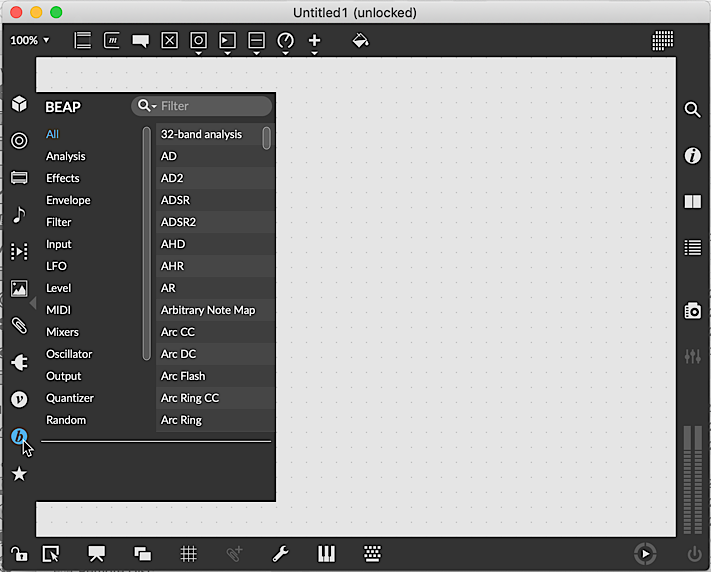Open the wrench debug tools icon
Screen dimensions: 711x572
click(x=280, y=553)
